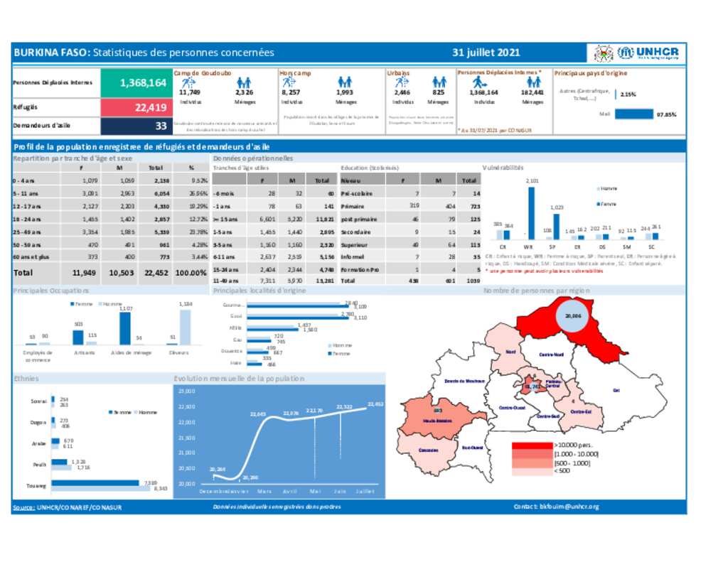728x562 pixels.
Task: Click the 1,107 Aides de ménage bar
Action: click(x=125, y=328)
